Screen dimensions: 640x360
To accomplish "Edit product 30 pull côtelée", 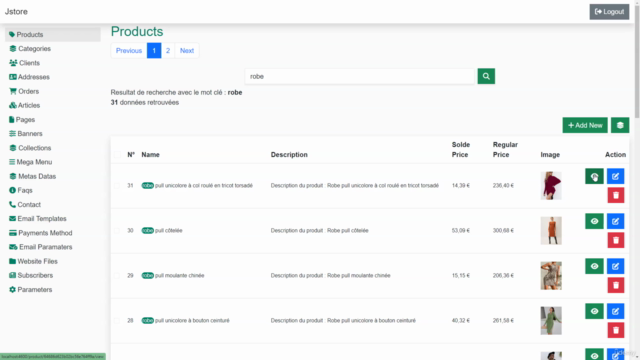I will [x=616, y=221].
